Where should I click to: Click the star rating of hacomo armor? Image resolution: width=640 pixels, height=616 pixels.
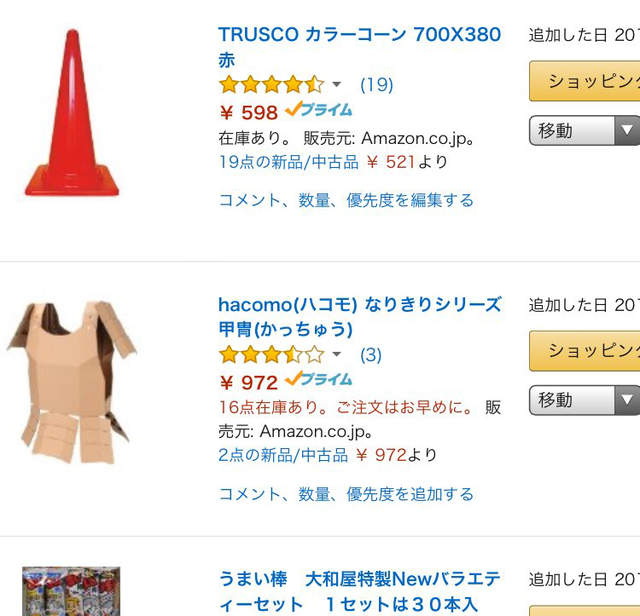click(x=271, y=354)
